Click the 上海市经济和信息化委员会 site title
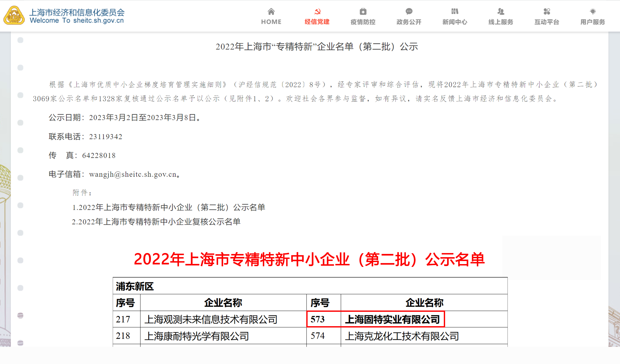Screen dimensions: 620x364 (x=77, y=12)
